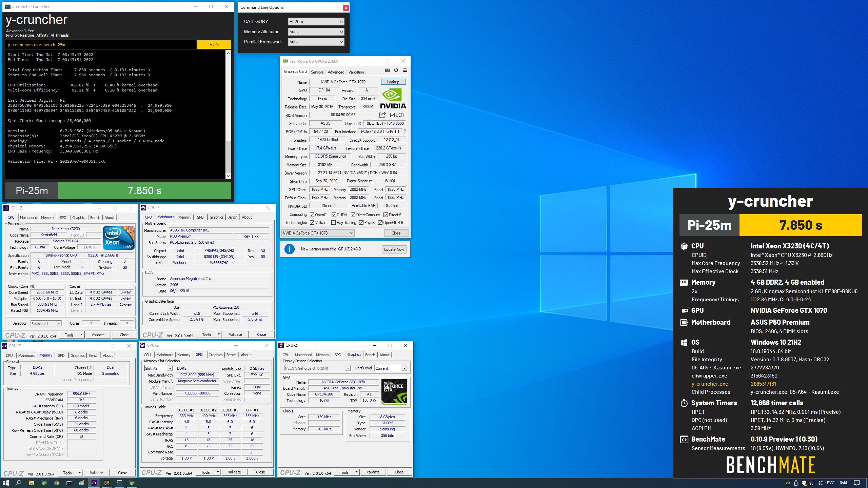Open the Paint palette taskbar icon

pyautogui.click(x=82, y=483)
